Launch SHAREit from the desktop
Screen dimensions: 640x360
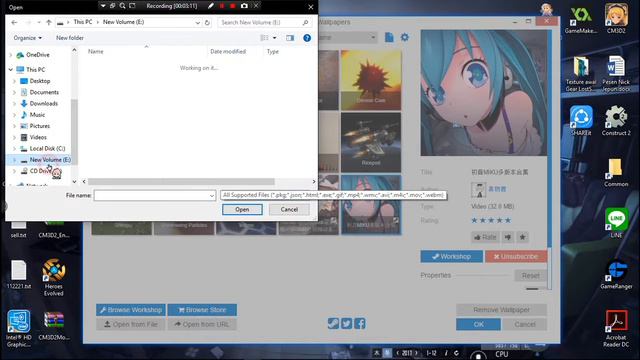point(581,120)
